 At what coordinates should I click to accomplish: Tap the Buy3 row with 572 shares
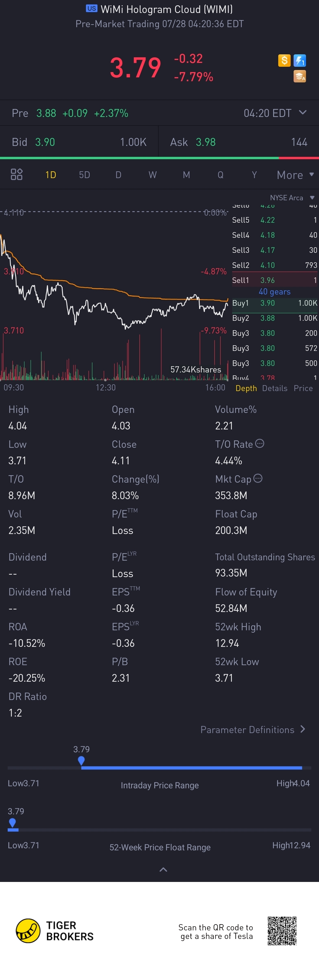[275, 348]
